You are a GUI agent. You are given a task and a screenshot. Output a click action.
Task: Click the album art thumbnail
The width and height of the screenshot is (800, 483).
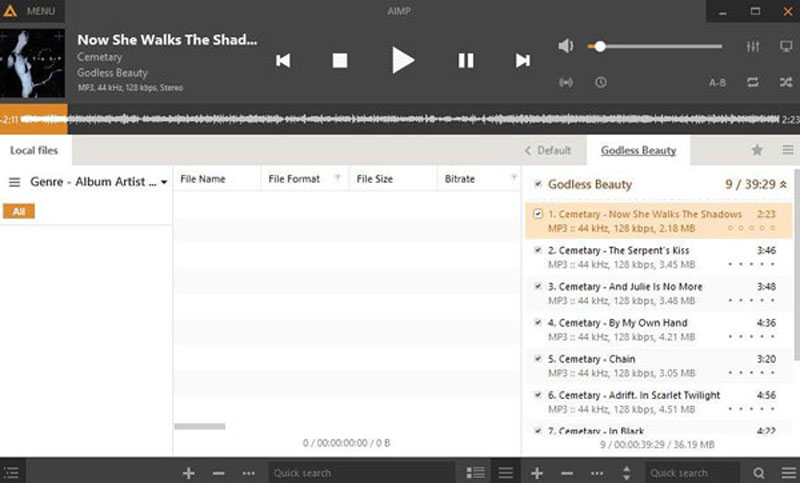[x=33, y=63]
